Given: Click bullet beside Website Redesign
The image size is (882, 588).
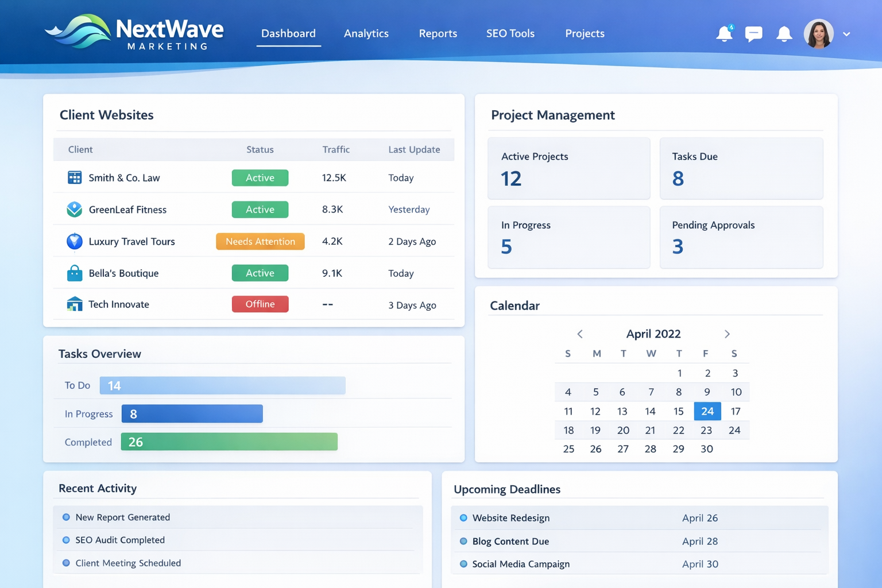Looking at the screenshot, I should pyautogui.click(x=463, y=518).
